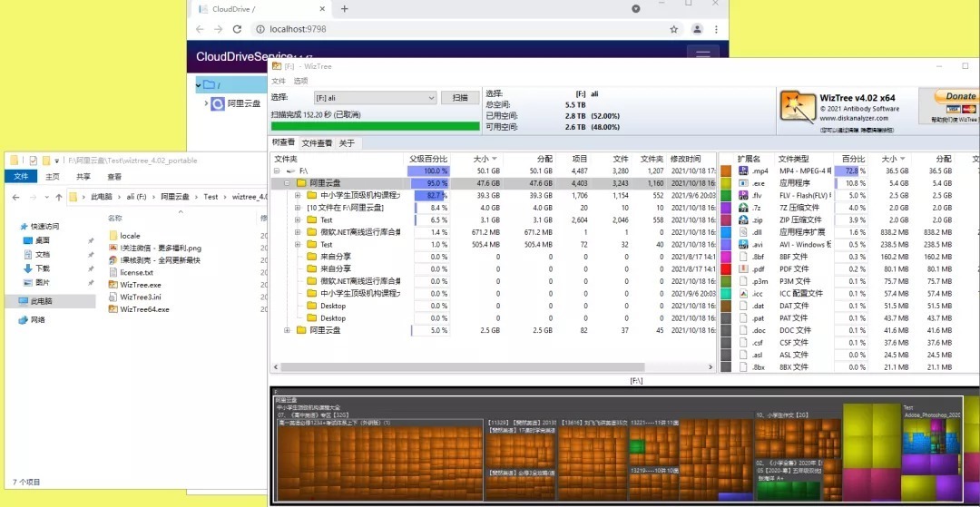Bookmark the page with the star icon
The image size is (980, 507).
tap(673, 29)
